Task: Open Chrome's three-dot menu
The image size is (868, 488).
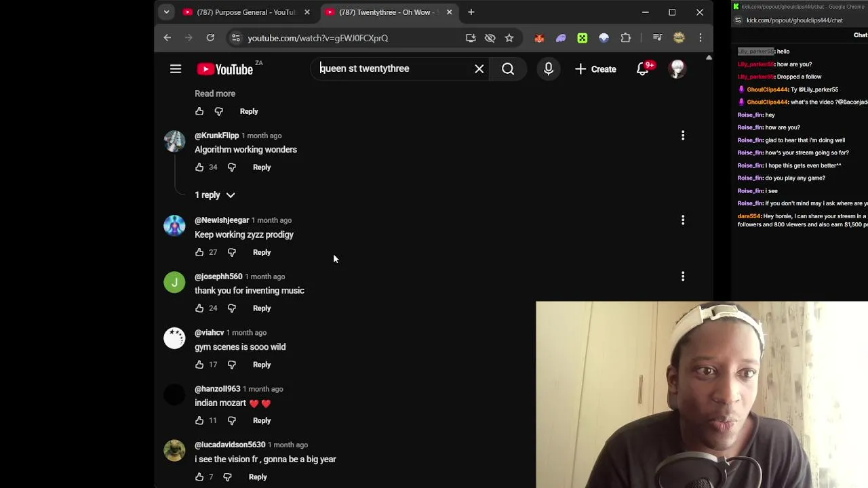Action: tap(701, 38)
